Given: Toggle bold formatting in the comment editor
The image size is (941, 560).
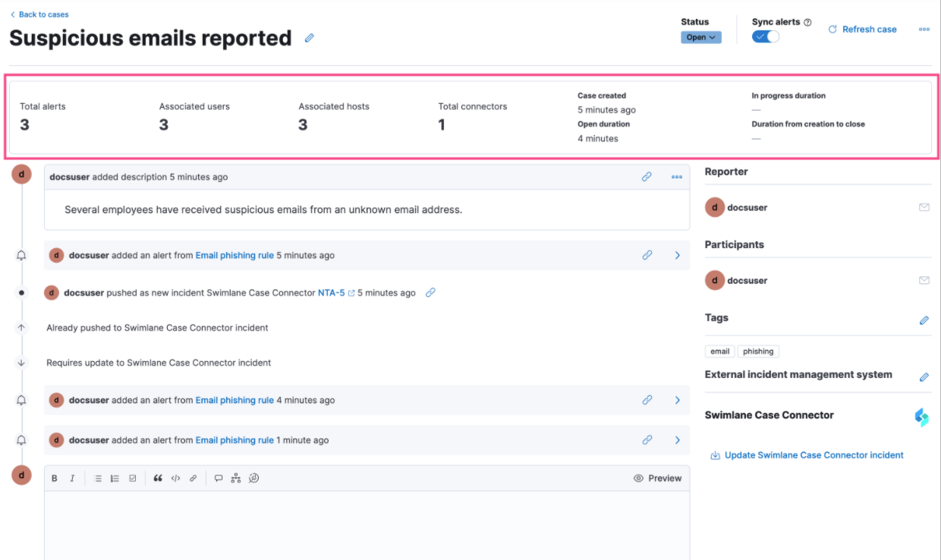Looking at the screenshot, I should coord(54,478).
